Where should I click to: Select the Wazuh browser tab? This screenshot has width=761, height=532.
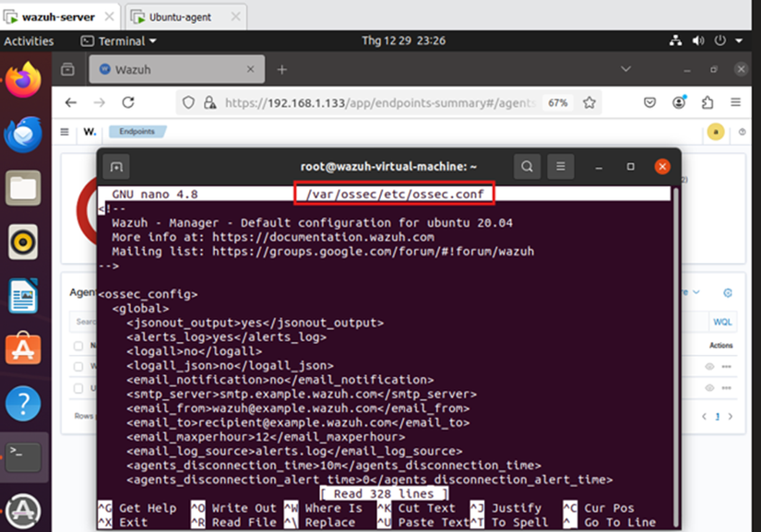[x=177, y=69]
